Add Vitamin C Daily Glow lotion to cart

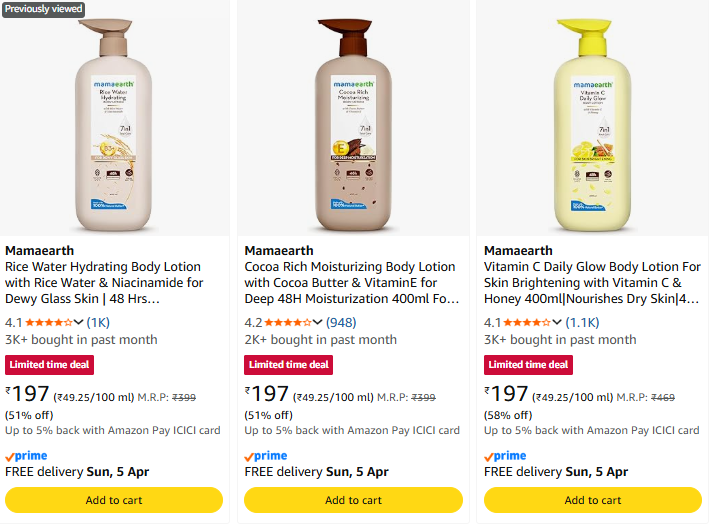point(593,500)
